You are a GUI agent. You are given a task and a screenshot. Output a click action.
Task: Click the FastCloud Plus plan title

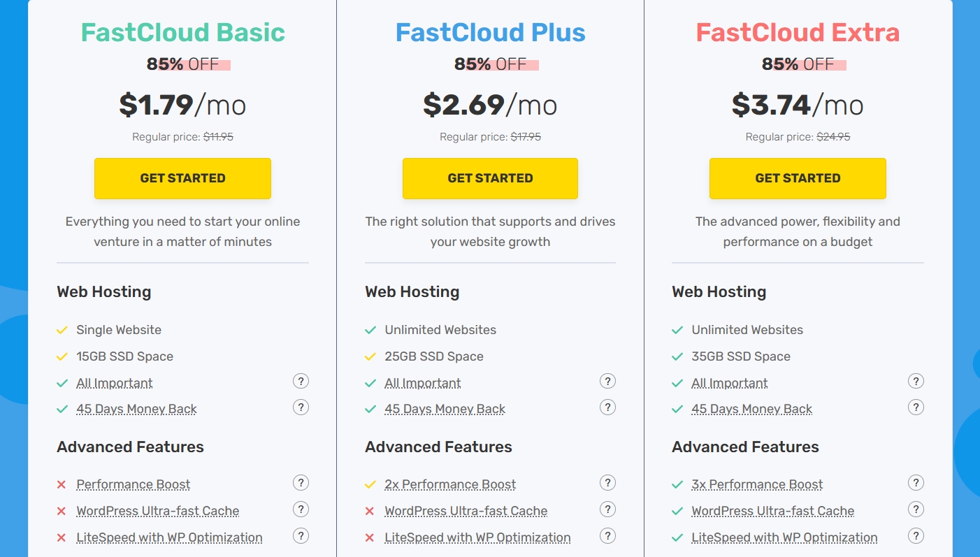[x=490, y=33]
